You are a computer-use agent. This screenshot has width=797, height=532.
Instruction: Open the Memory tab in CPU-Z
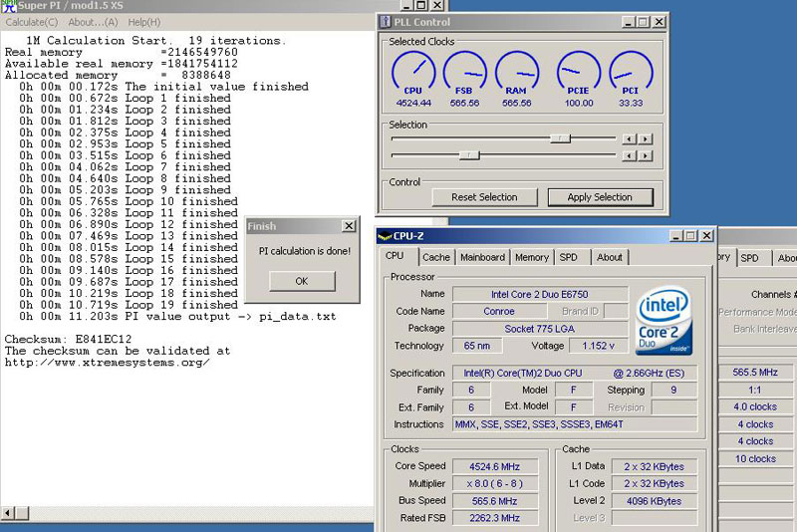[x=531, y=257]
